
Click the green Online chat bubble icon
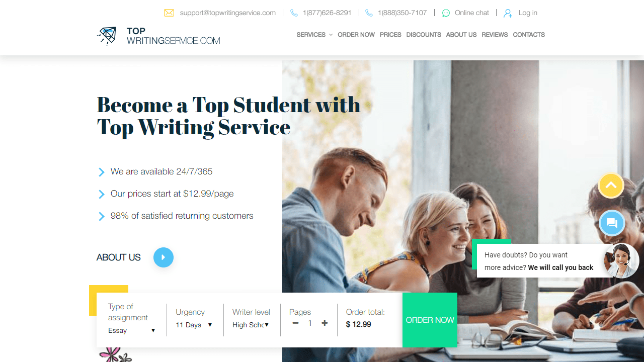[x=446, y=13]
